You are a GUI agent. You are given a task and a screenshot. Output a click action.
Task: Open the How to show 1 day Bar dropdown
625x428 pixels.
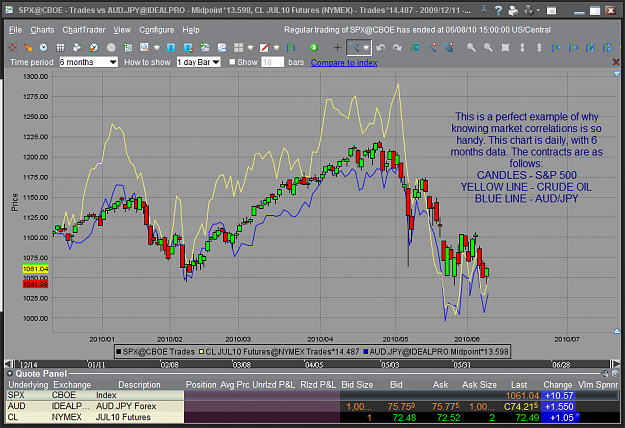(x=198, y=62)
